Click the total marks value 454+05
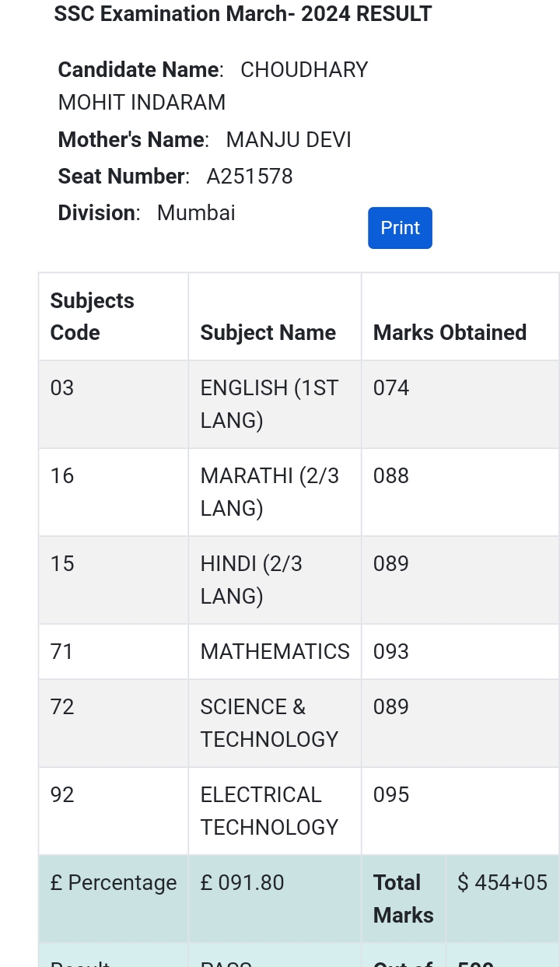 [x=502, y=883]
